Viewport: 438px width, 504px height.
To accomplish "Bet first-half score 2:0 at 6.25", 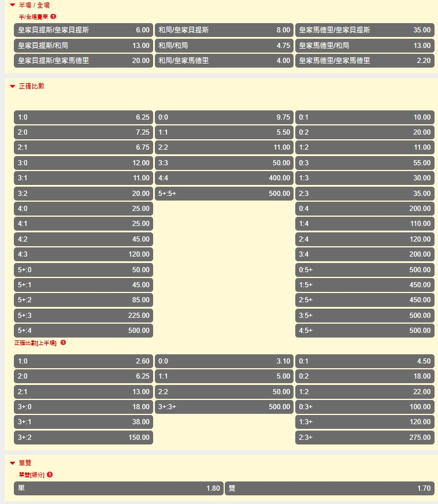I will click(83, 376).
